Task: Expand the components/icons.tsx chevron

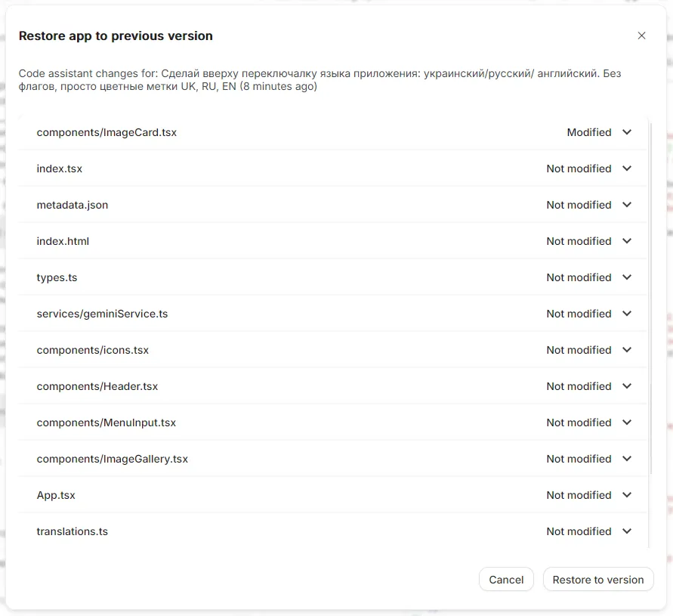Action: 627,350
